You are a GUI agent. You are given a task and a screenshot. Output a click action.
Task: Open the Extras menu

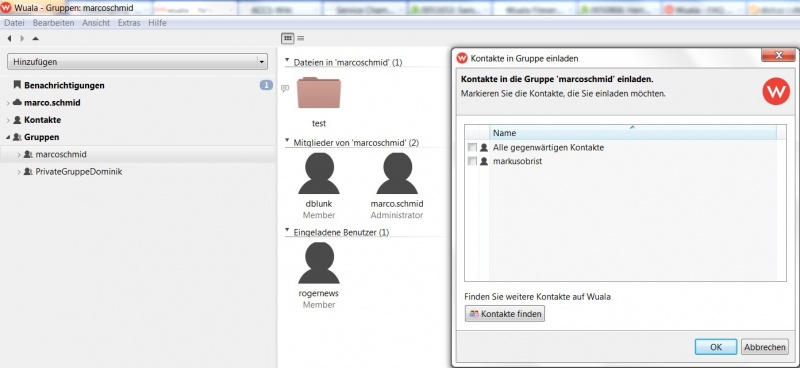[129, 23]
